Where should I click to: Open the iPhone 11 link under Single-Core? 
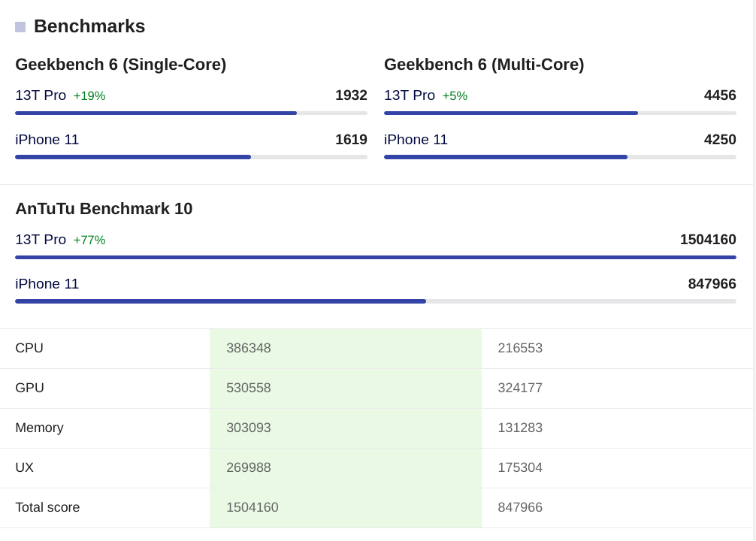point(47,139)
